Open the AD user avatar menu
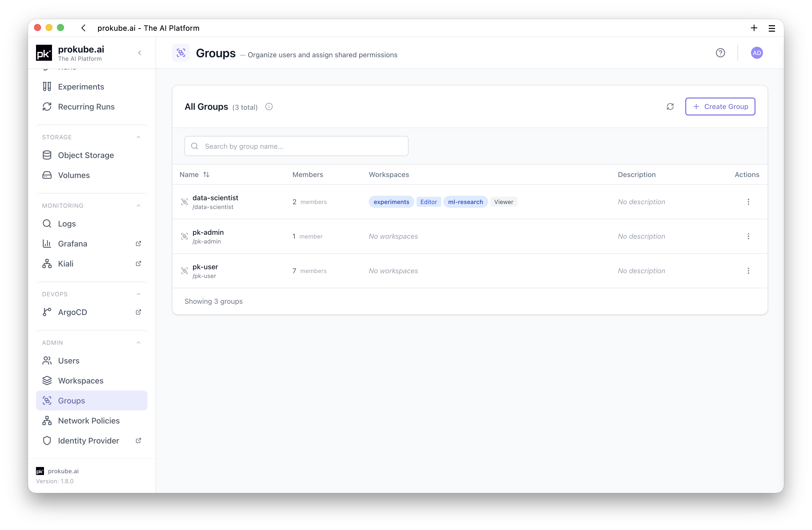Screen dimensions: 812x530 [x=757, y=53]
